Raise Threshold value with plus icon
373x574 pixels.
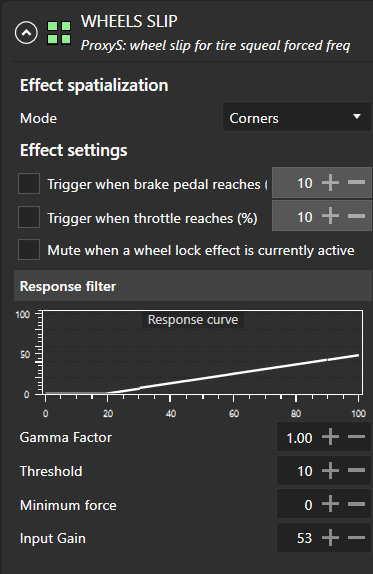331,470
